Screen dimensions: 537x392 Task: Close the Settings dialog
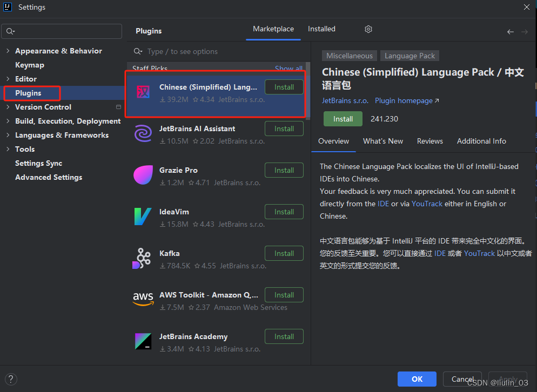[x=527, y=7]
